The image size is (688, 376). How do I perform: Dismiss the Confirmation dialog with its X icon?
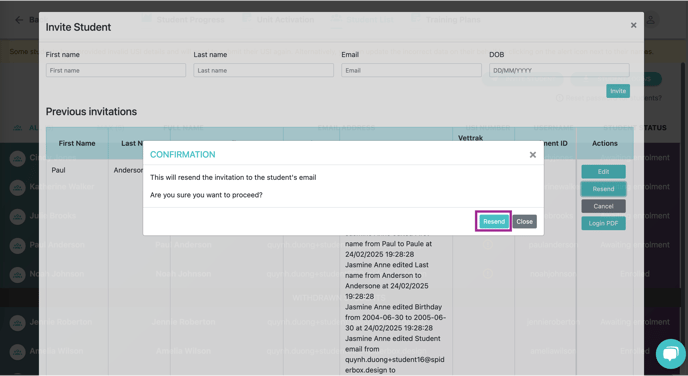coord(533,155)
